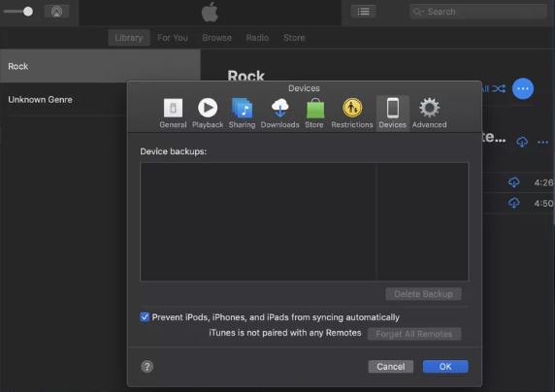Open the Advanced preferences gear pane
Viewport: 555px width, 392px height.
[x=429, y=114]
